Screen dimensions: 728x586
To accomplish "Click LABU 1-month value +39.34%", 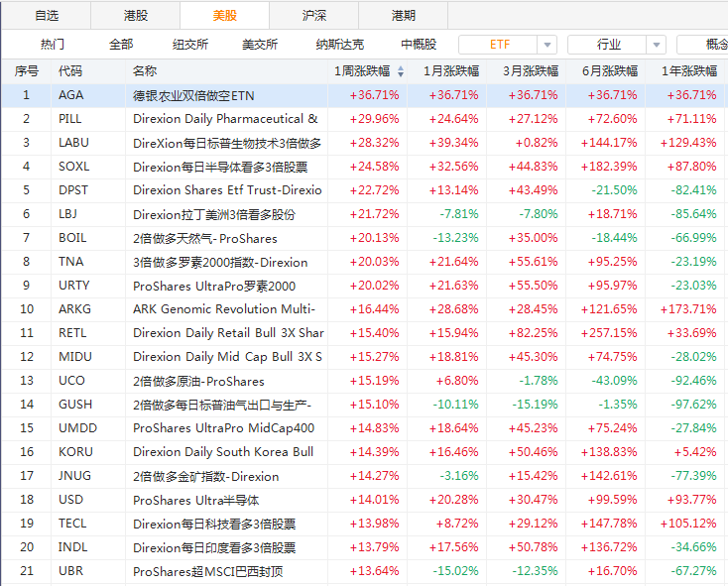I will [453, 143].
